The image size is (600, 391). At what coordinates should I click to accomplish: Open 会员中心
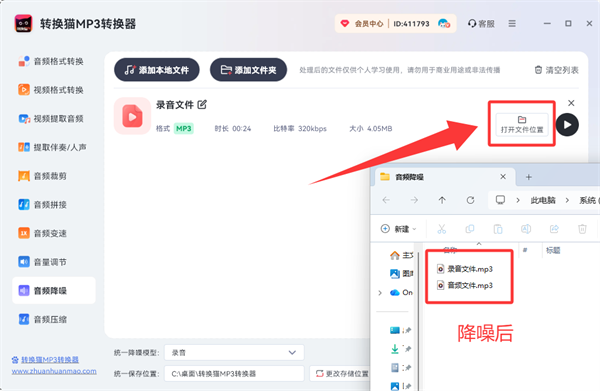(x=362, y=24)
